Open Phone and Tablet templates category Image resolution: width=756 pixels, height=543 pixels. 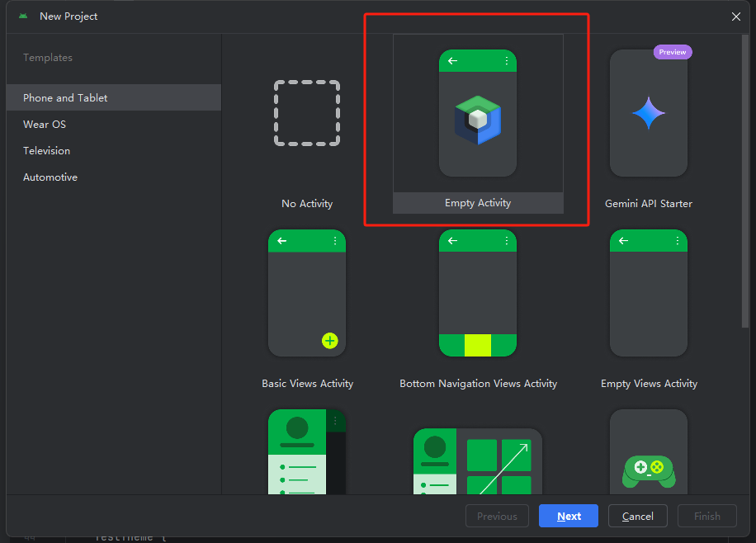(114, 98)
